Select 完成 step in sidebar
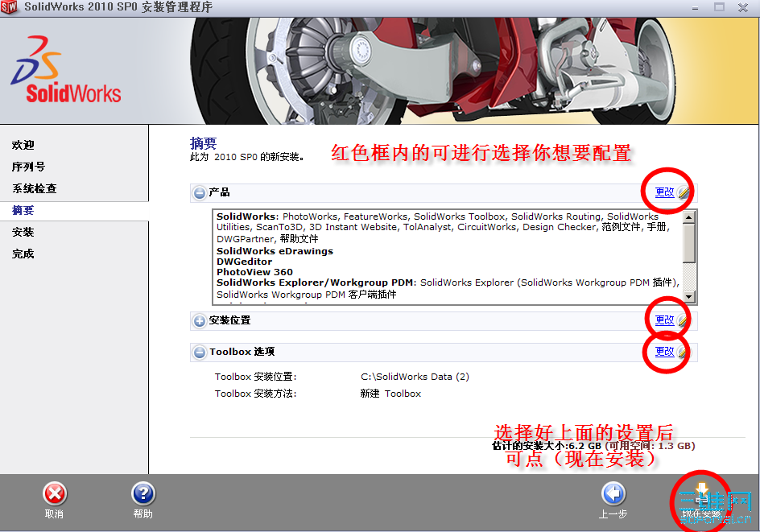The width and height of the screenshot is (760, 532). coord(23,254)
